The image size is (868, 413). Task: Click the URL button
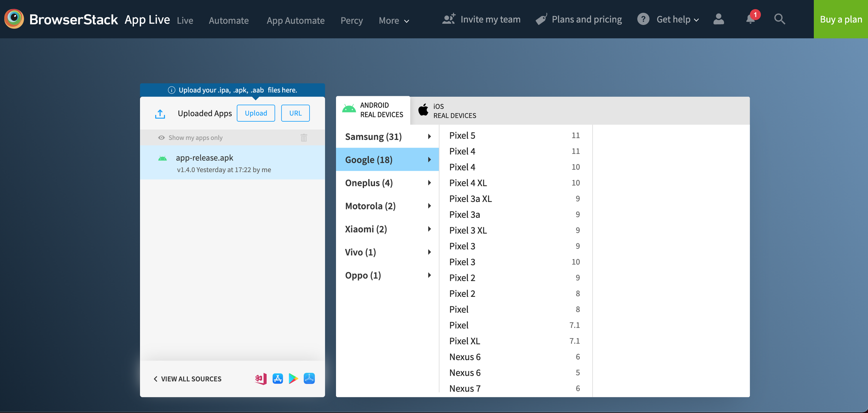click(x=295, y=113)
